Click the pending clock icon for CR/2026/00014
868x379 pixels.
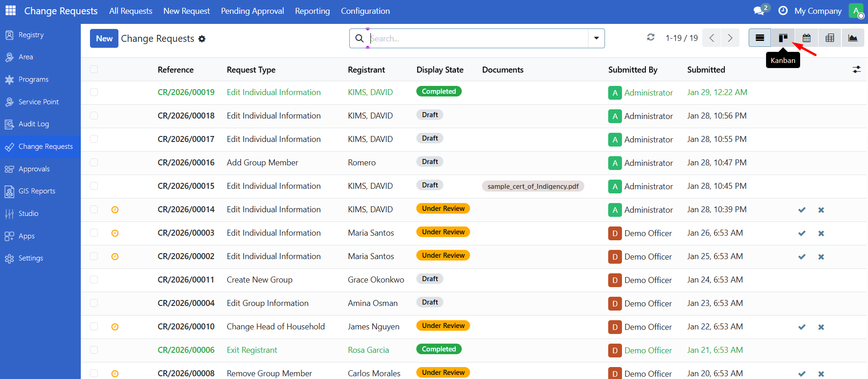[x=115, y=210]
